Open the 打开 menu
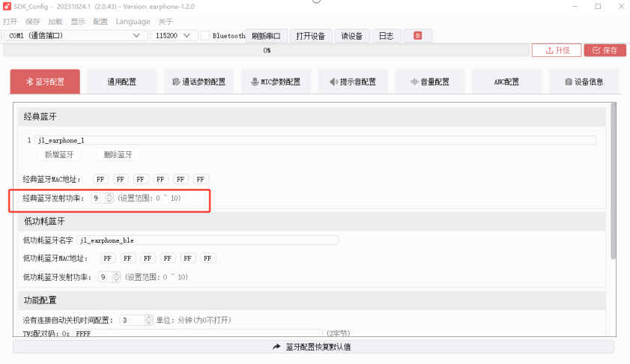Viewport: 630px width, 364px height. 10,21
